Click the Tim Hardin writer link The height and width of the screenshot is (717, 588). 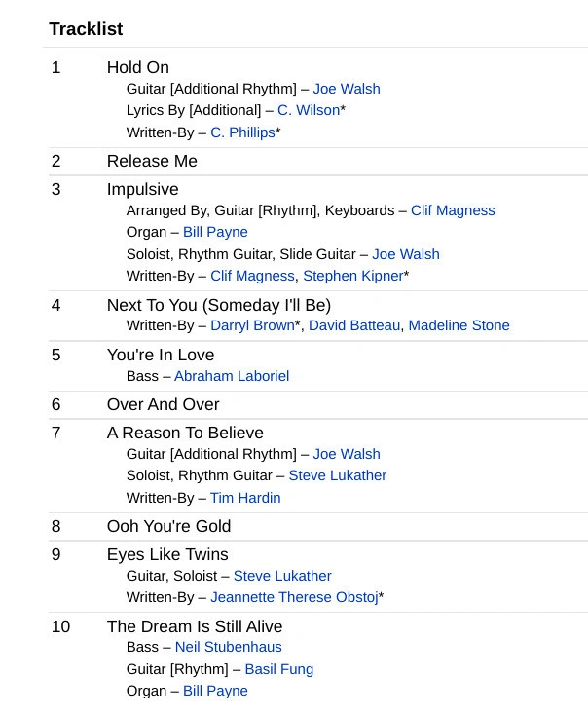(x=245, y=498)
